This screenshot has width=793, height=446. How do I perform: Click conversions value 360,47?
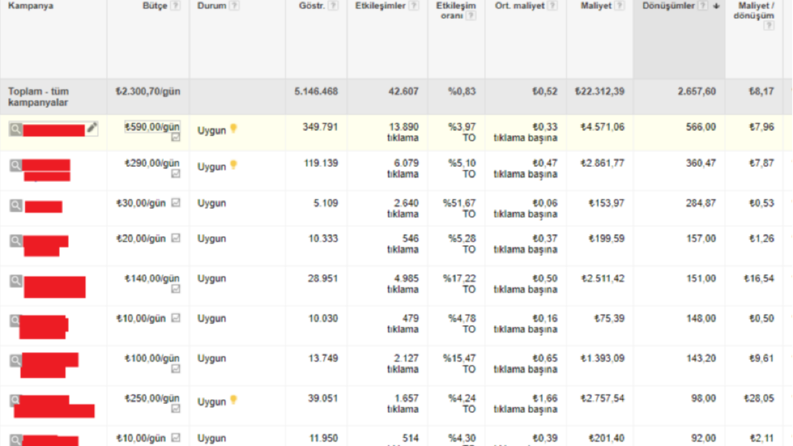click(701, 163)
